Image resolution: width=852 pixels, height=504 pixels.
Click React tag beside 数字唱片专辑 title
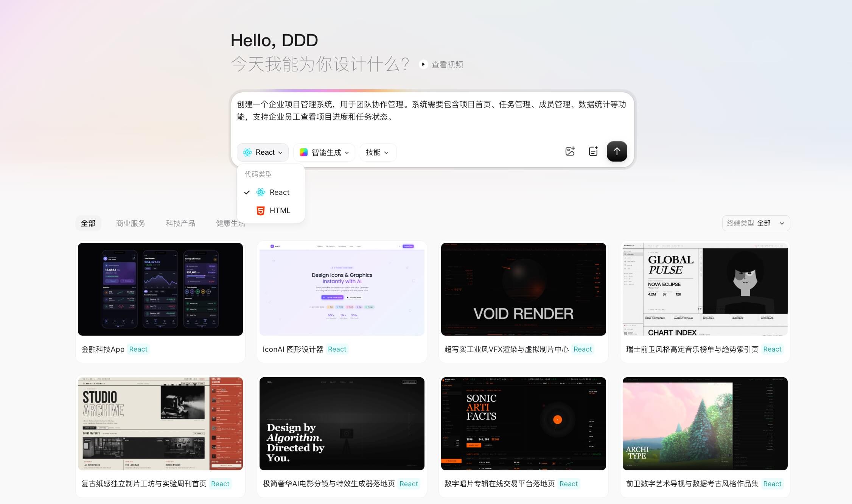[x=568, y=484]
